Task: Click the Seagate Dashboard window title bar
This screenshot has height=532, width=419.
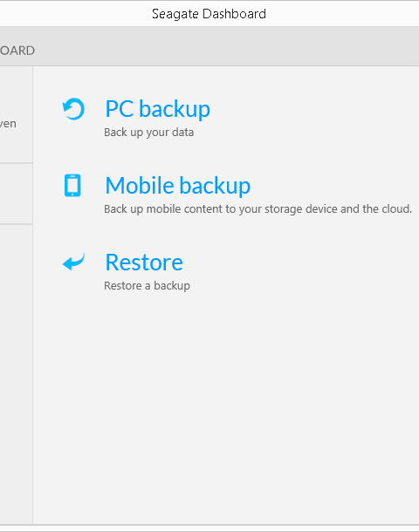Action: pyautogui.click(x=209, y=14)
